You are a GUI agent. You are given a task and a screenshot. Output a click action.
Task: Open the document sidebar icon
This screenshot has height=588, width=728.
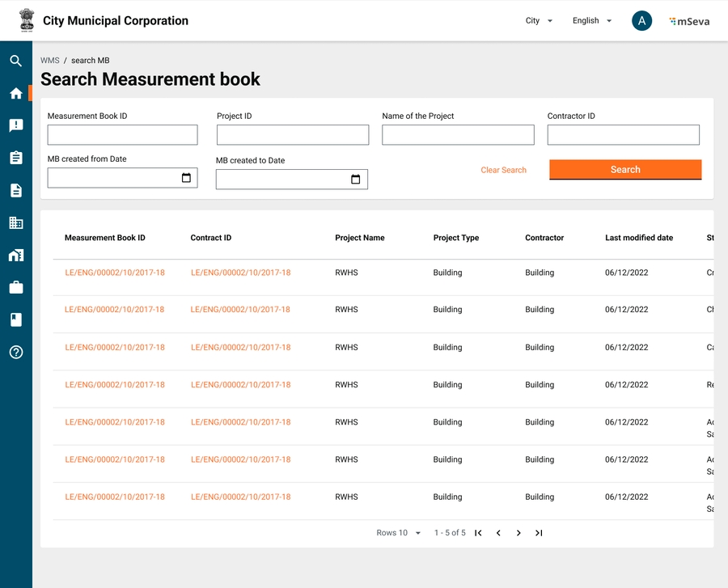[15, 190]
